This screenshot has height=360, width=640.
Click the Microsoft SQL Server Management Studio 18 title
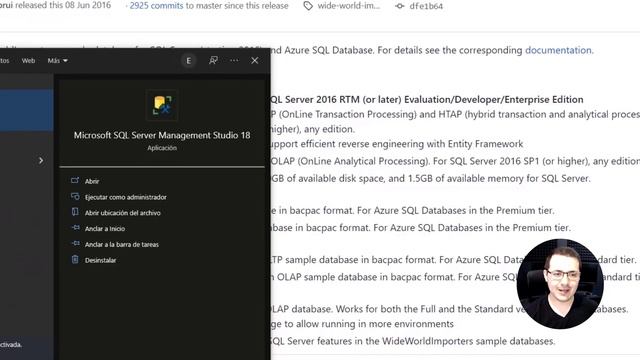click(x=162, y=135)
